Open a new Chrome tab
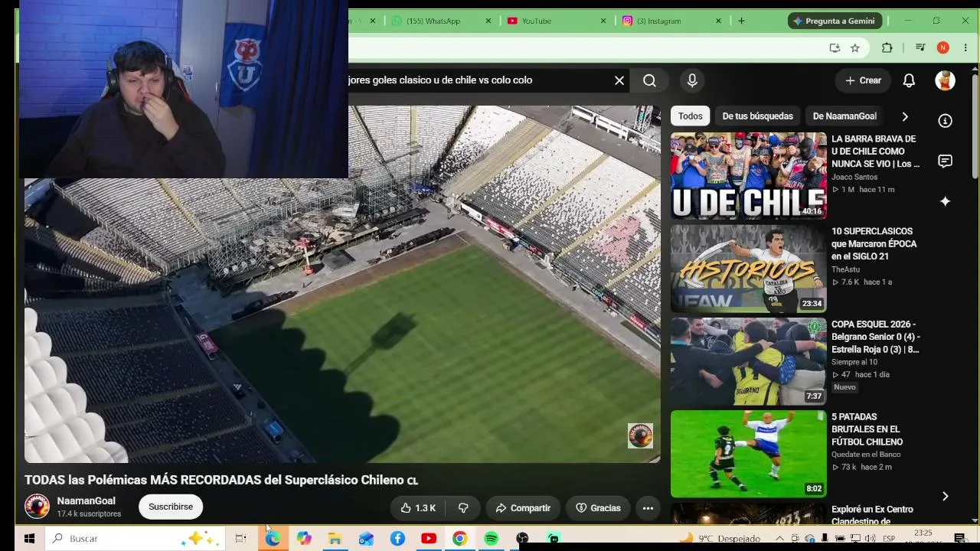The image size is (980, 551). pos(741,21)
